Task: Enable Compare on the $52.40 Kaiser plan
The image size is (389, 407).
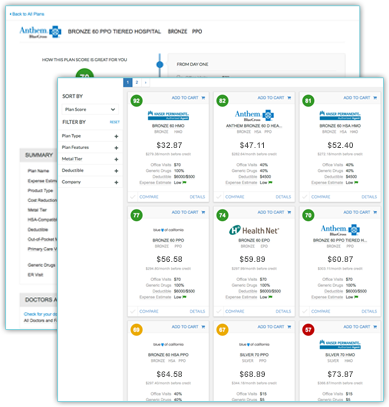Action: pos(305,197)
